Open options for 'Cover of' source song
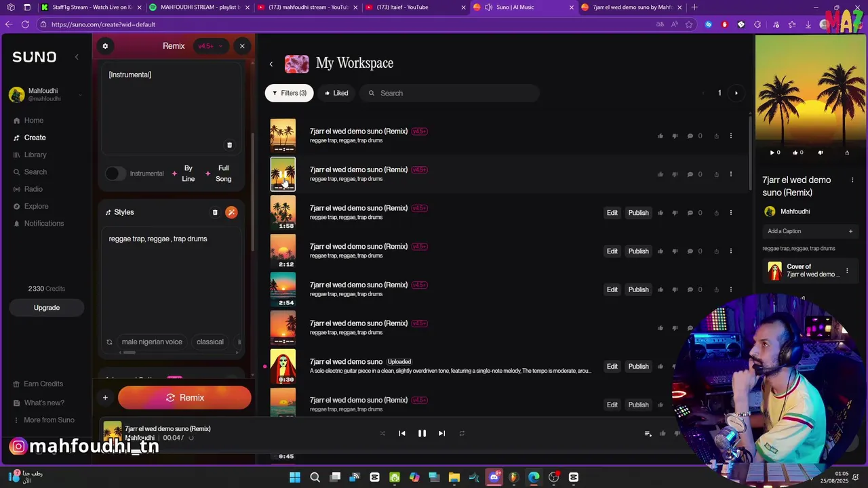Viewport: 868px width, 488px height. coord(847,271)
